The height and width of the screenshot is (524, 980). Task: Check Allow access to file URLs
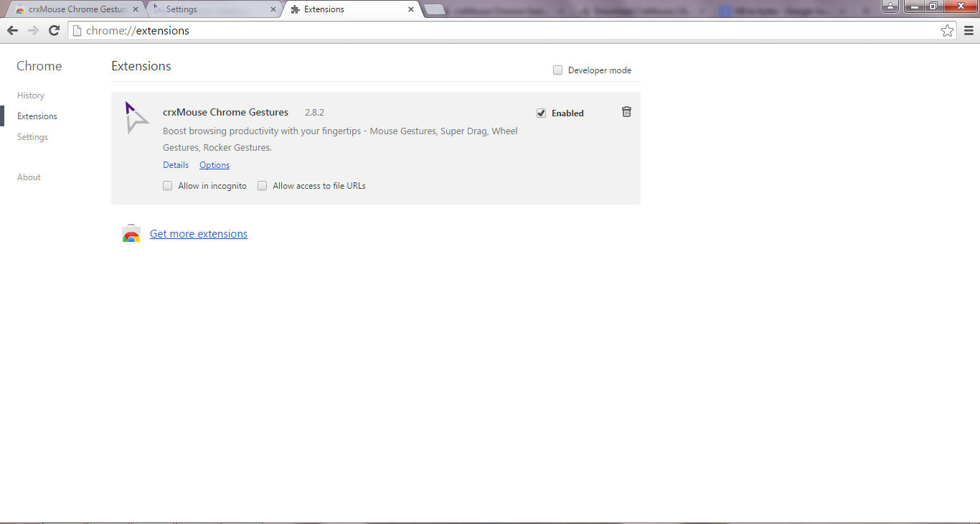tap(262, 185)
